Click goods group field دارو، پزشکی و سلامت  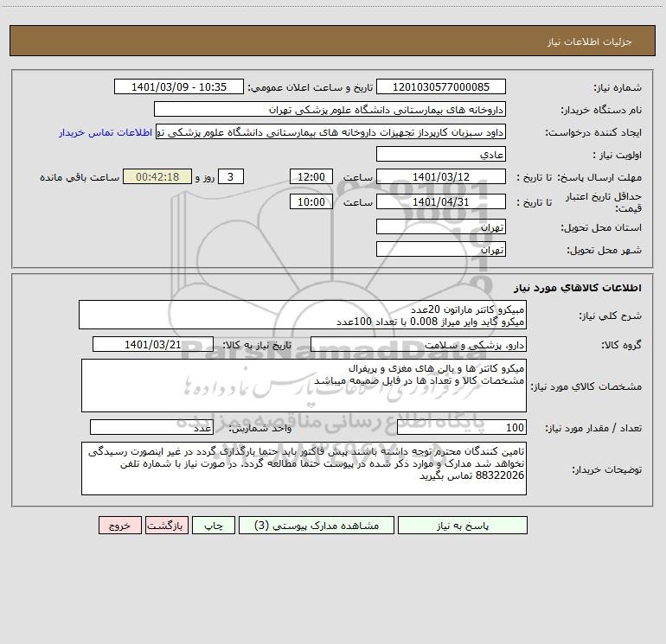(x=419, y=344)
